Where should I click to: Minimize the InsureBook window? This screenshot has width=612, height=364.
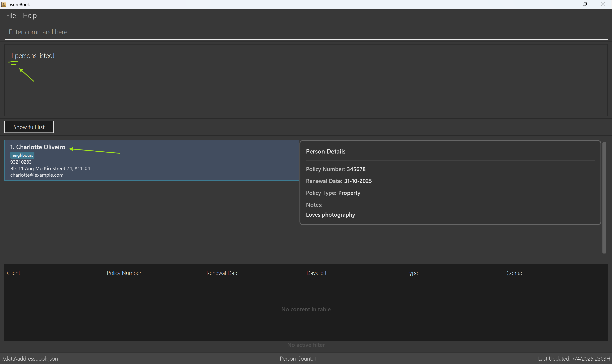click(567, 4)
